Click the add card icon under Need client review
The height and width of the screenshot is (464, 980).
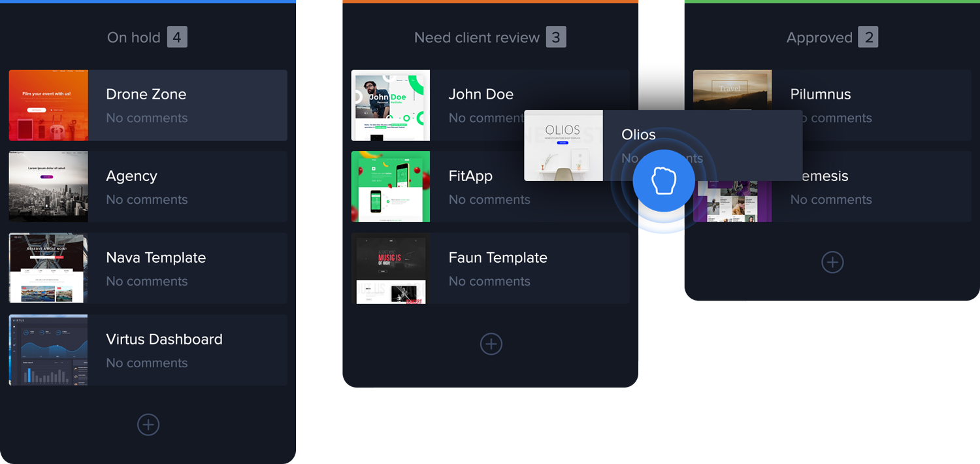click(491, 344)
